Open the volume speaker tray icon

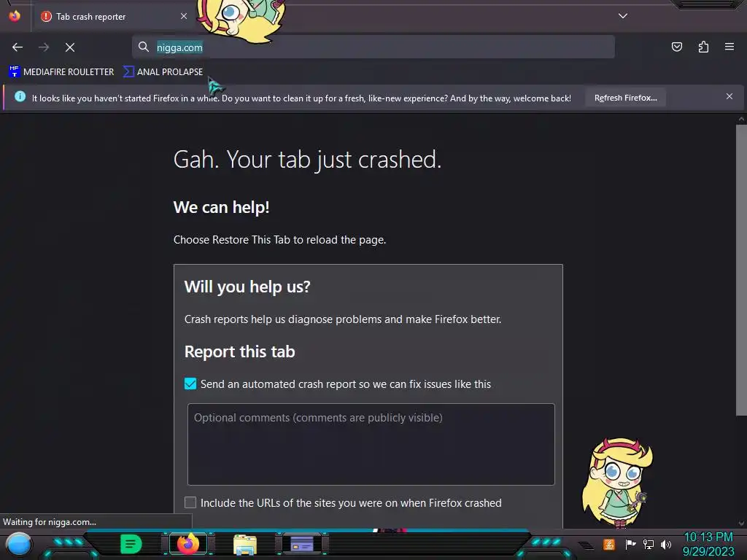[x=666, y=544]
